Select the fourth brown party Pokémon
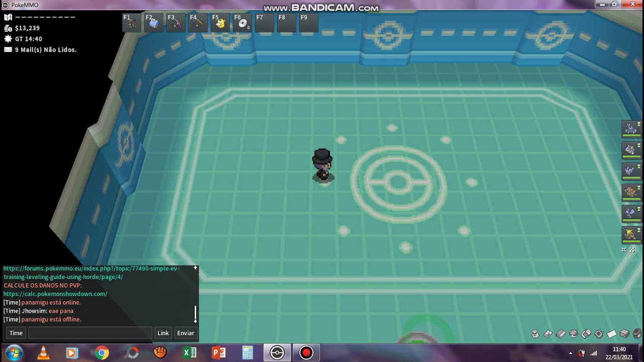This screenshot has height=362, width=644. (631, 192)
